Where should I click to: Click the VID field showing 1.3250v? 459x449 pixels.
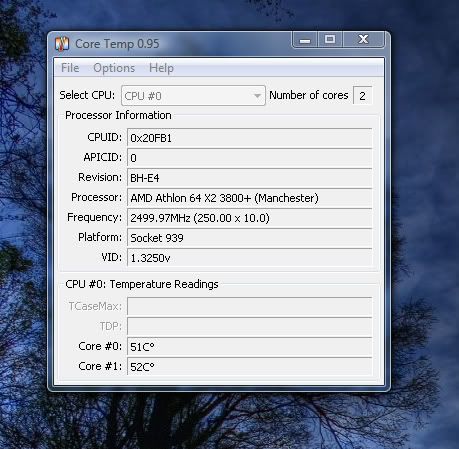pyautogui.click(x=249, y=258)
